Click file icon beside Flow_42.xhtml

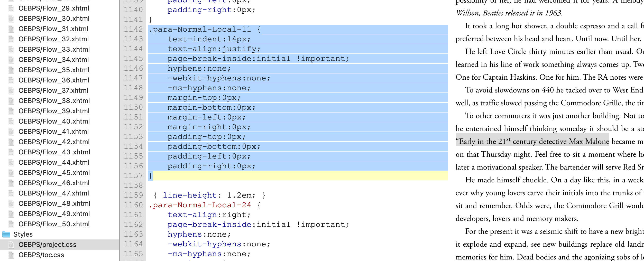coord(11,142)
